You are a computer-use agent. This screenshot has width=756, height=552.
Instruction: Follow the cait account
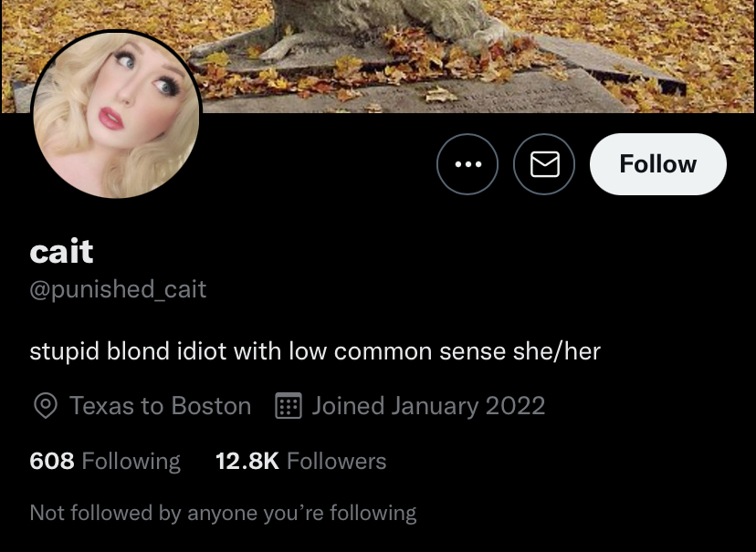[658, 164]
